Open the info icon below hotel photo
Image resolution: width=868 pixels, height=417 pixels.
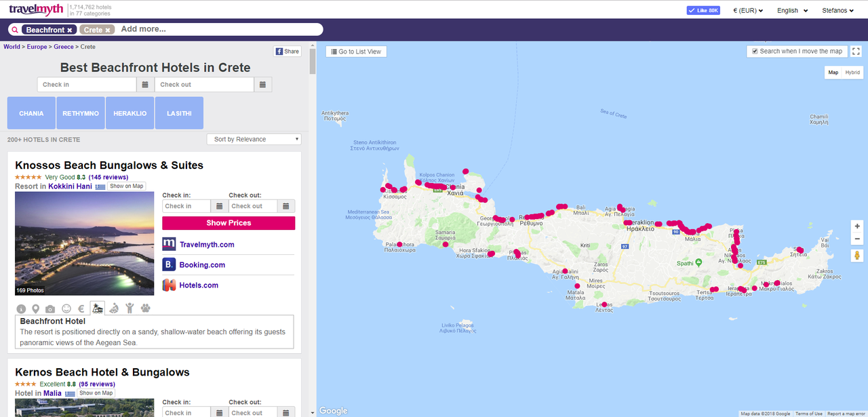(21, 309)
